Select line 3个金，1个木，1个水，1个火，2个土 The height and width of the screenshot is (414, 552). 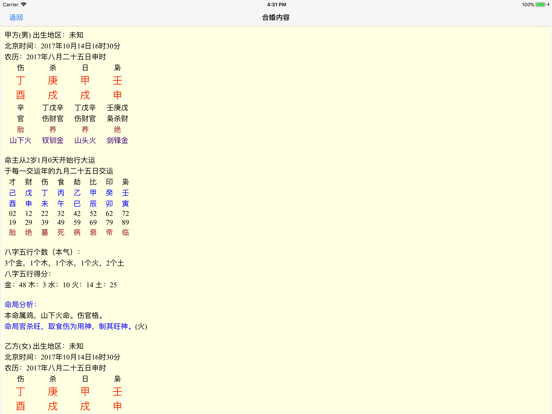pos(64,263)
